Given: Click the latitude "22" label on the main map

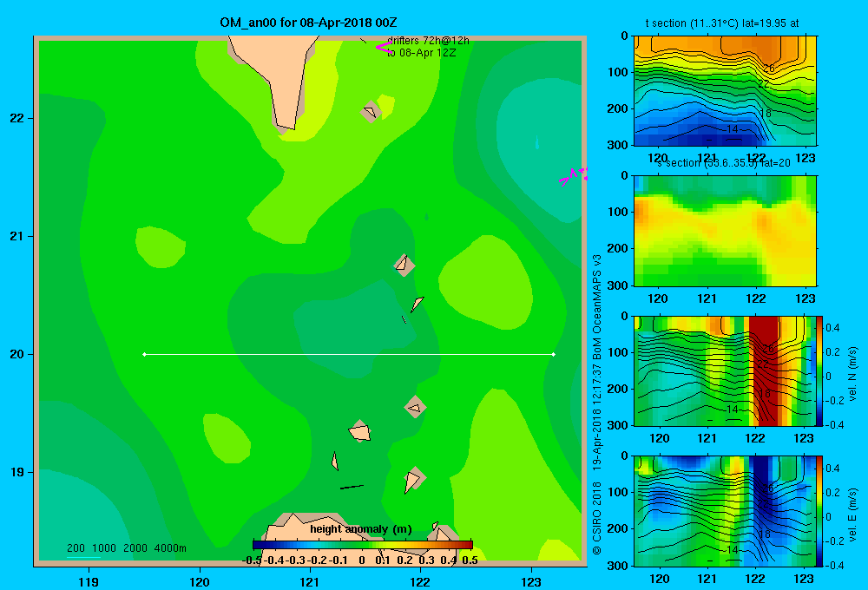Looking at the screenshot, I should pyautogui.click(x=17, y=118).
